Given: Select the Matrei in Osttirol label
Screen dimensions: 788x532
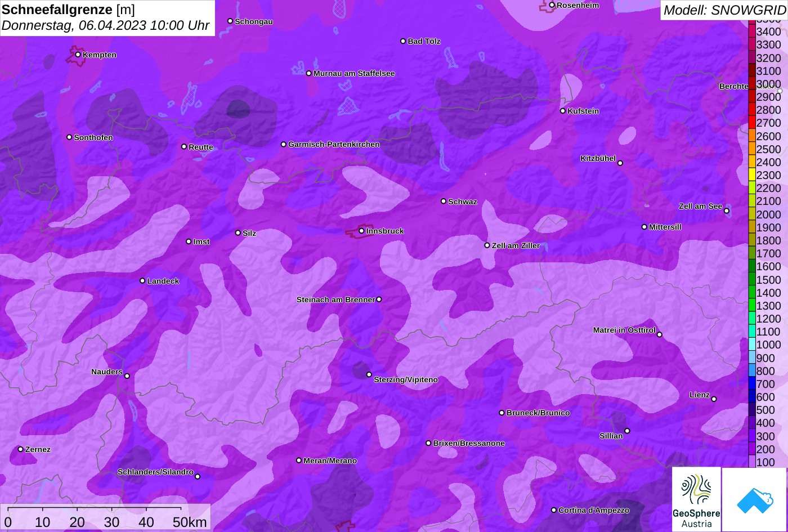Looking at the screenshot, I should pyautogui.click(x=624, y=330).
